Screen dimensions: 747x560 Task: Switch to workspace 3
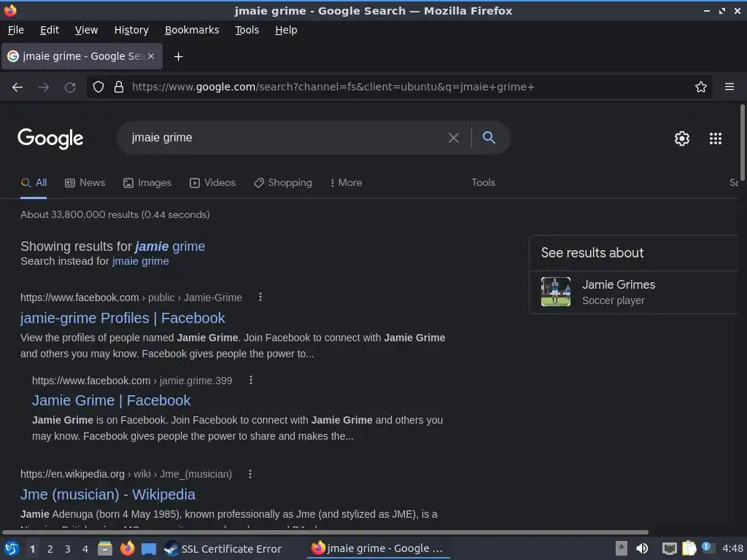click(x=68, y=549)
